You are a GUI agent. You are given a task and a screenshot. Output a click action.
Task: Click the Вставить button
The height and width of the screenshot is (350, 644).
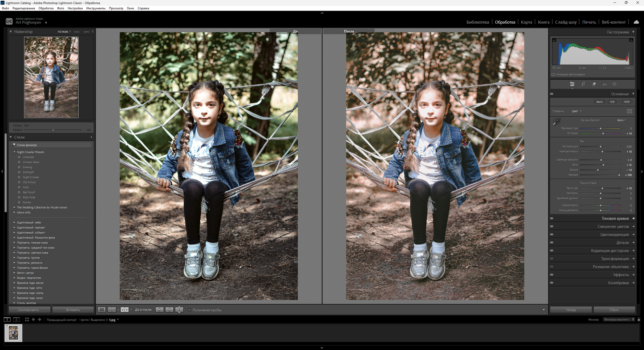pyautogui.click(x=73, y=310)
